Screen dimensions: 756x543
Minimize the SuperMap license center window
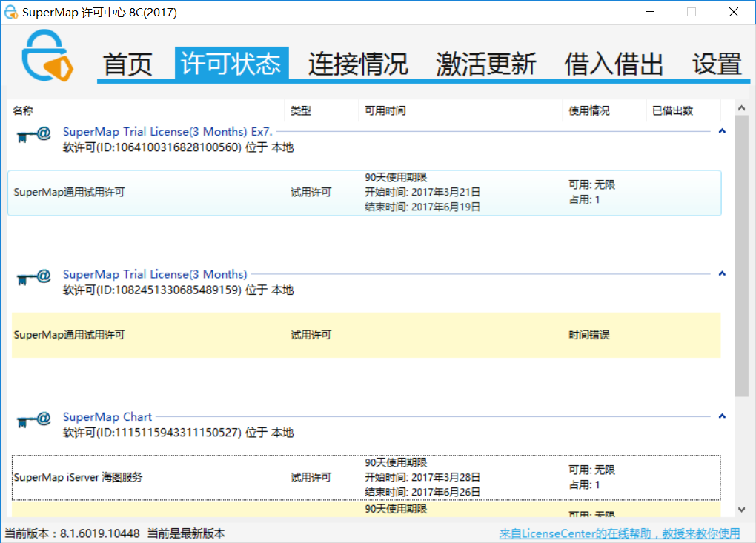(650, 12)
